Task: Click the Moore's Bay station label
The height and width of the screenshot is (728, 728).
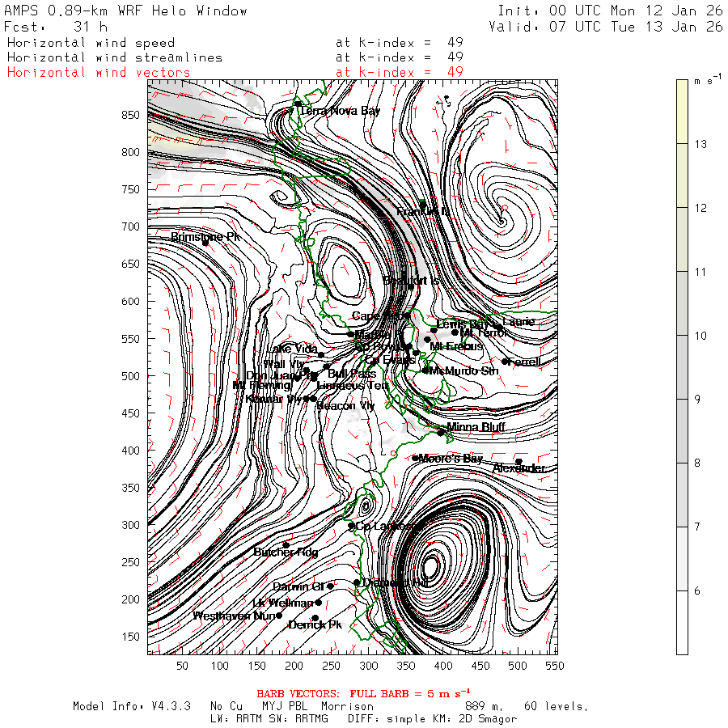Action: point(451,459)
